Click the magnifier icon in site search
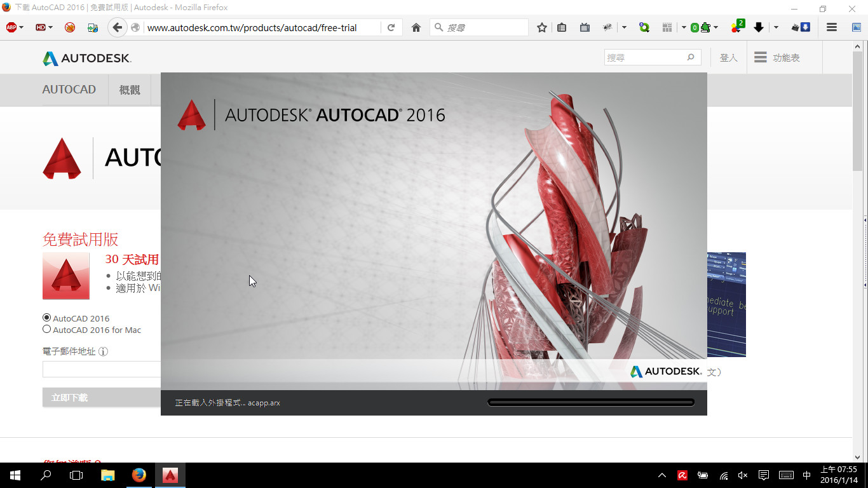868x488 pixels. [x=691, y=57]
